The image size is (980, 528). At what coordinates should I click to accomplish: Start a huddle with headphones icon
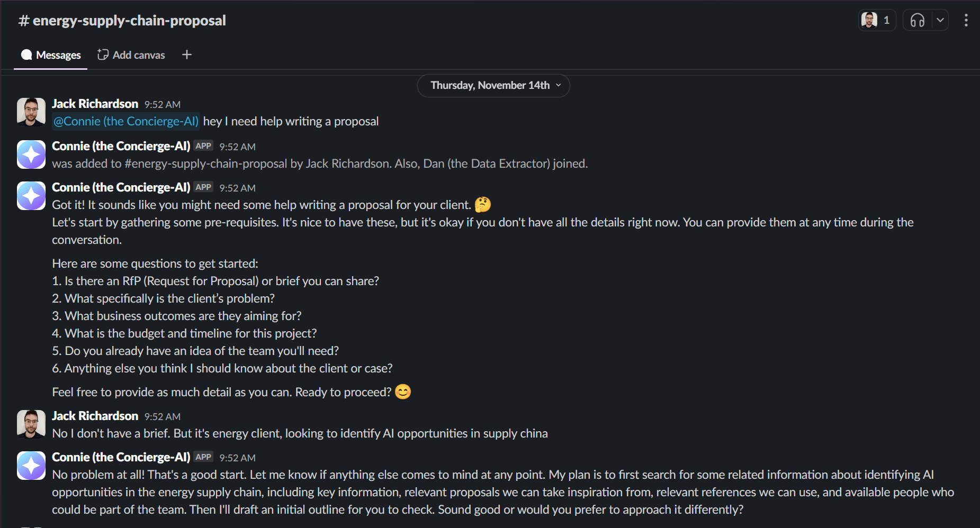click(x=917, y=21)
